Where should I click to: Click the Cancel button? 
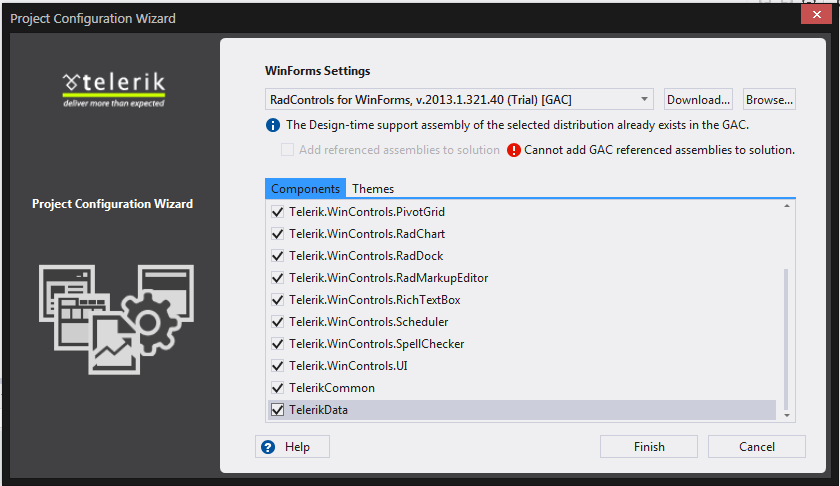click(757, 447)
